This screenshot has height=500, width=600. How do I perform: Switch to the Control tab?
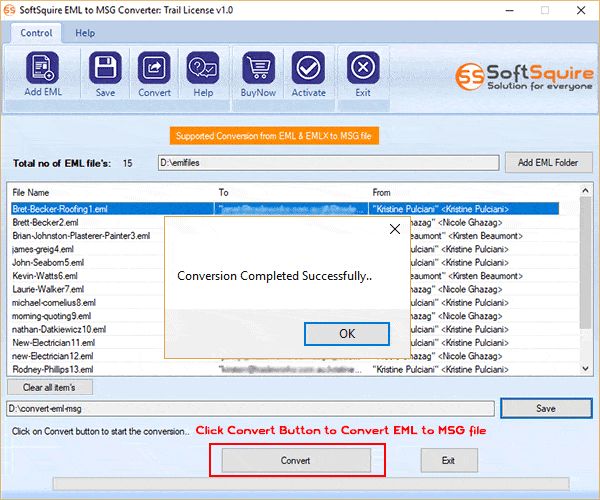click(36, 33)
